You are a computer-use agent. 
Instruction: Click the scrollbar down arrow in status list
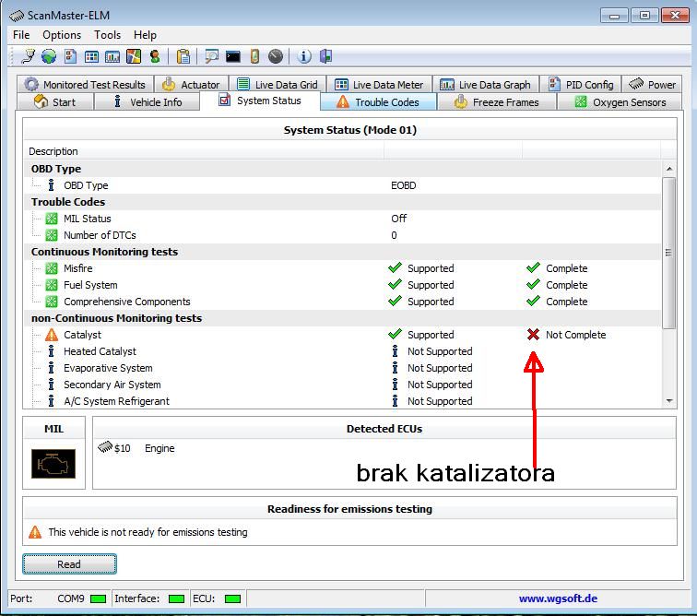[669, 401]
